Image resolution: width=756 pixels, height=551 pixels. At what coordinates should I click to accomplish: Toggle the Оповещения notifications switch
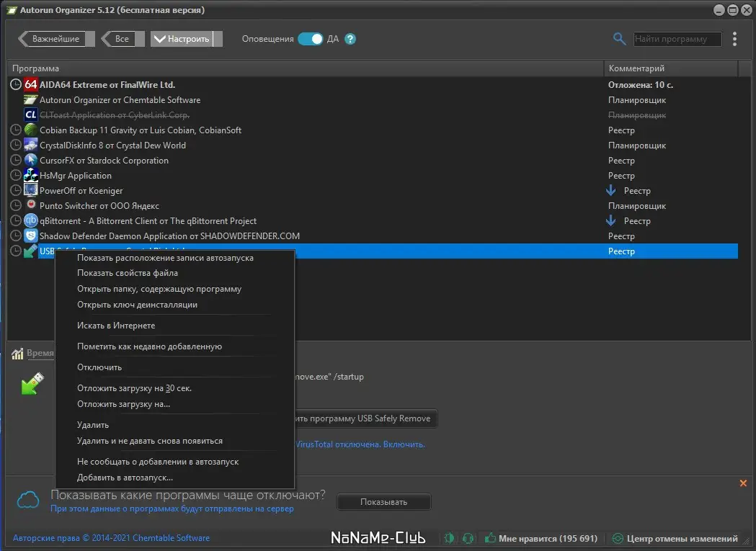310,39
